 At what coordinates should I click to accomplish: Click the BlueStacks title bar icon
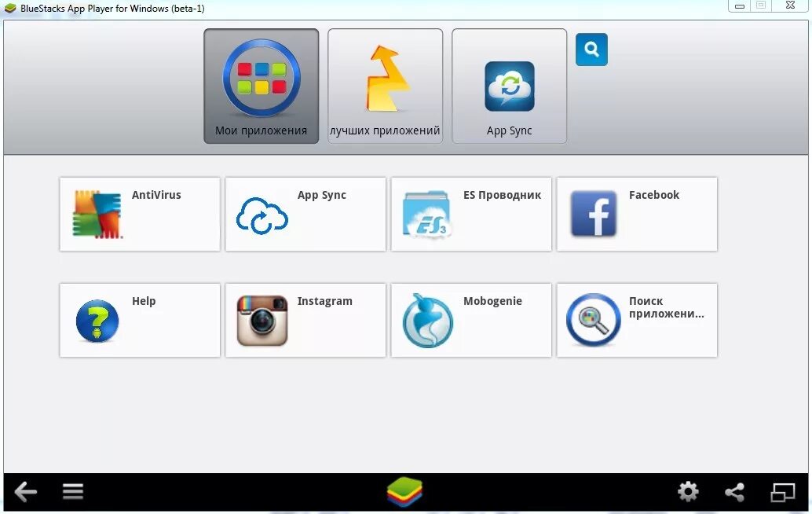tap(10, 9)
